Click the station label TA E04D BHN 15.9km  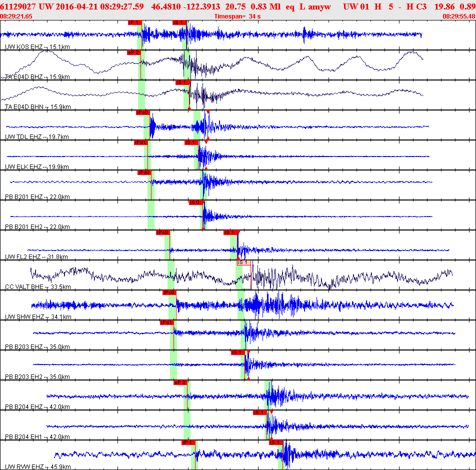click(38, 107)
